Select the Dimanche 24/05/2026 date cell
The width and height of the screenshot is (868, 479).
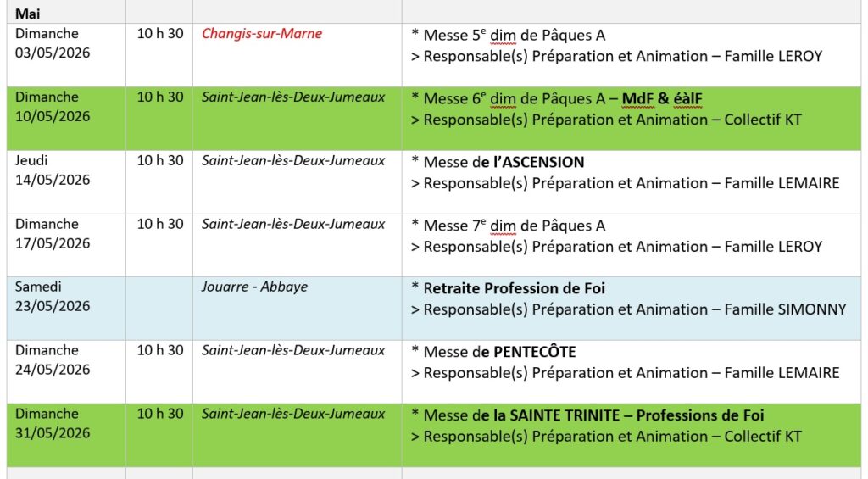[x=53, y=360]
